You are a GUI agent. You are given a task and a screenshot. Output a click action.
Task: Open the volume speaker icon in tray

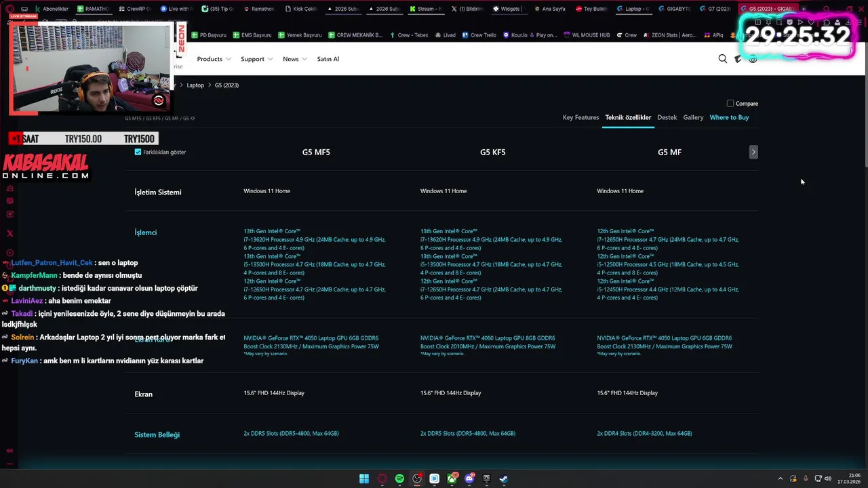(827, 479)
